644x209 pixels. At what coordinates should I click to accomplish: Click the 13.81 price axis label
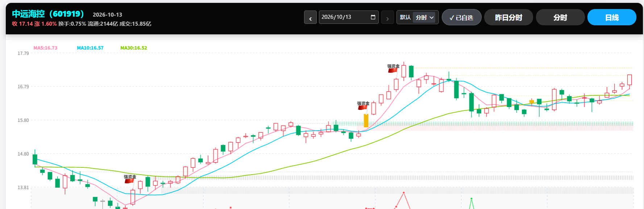point(23,188)
